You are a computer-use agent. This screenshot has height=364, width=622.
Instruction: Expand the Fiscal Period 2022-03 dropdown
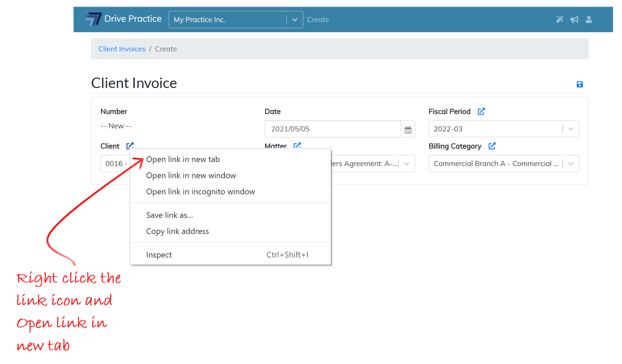(x=570, y=129)
